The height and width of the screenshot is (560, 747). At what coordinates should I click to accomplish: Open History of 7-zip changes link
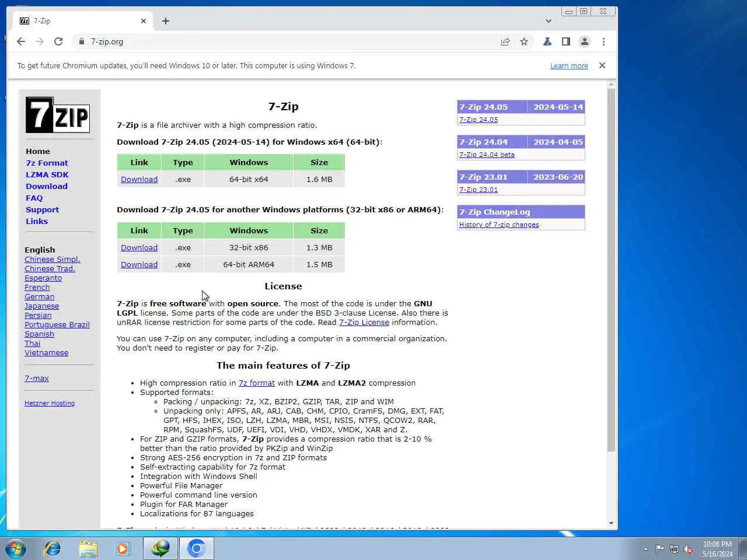(x=499, y=225)
